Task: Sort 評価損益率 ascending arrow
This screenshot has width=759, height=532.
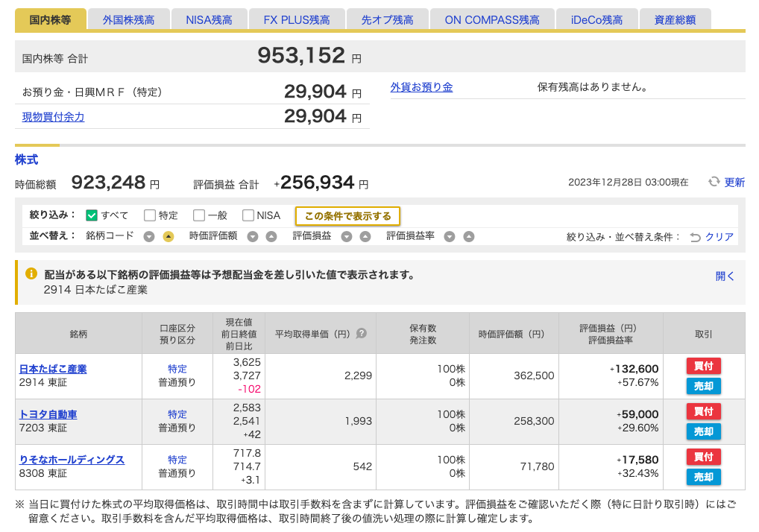Action: (468, 236)
